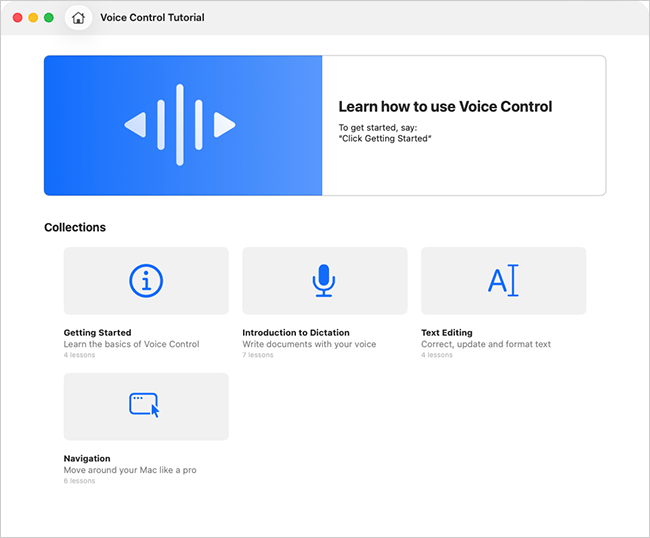Click the right arrow of the waveform graphic
The width and height of the screenshot is (650, 538).
tap(225, 125)
